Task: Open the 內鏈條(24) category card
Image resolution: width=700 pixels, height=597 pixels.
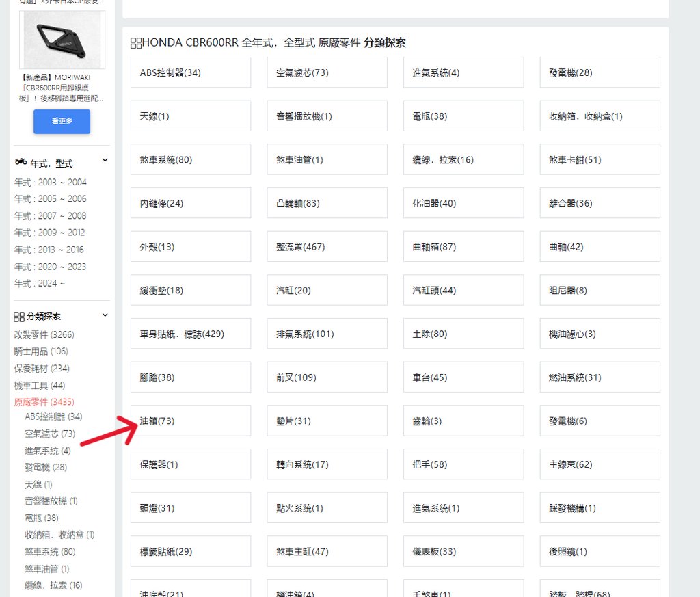Action: 191,203
